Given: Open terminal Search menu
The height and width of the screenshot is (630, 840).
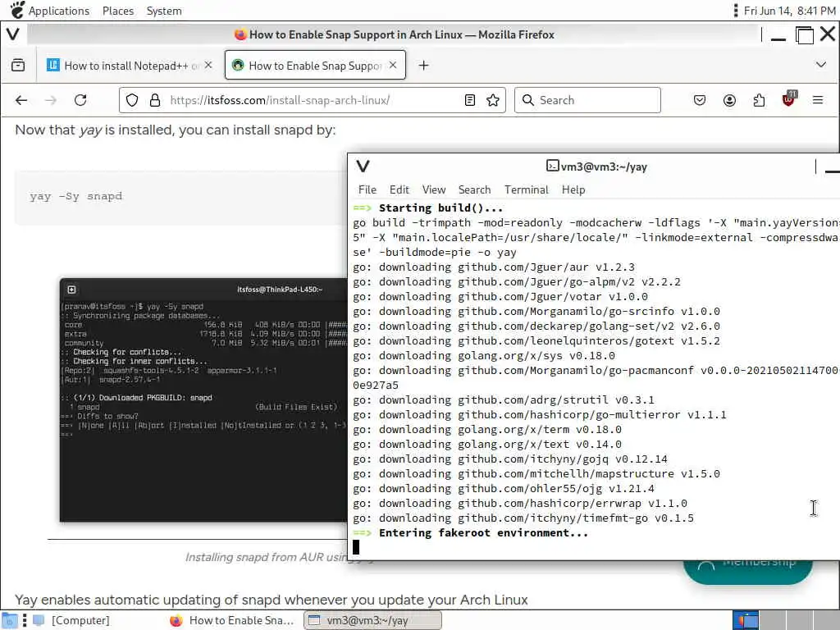Looking at the screenshot, I should pos(475,189).
